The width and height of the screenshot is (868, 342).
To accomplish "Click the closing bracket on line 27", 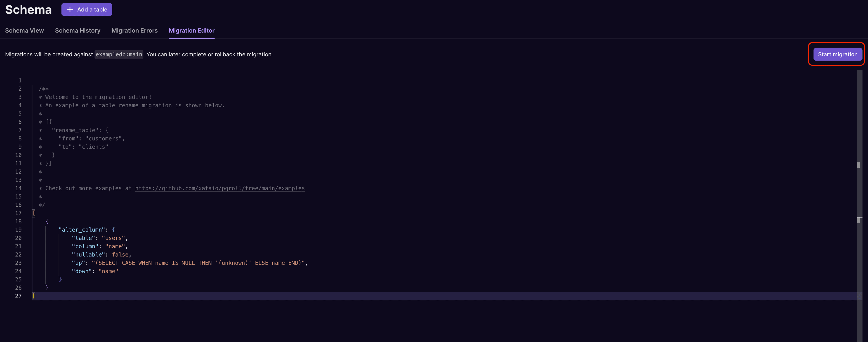I will click(x=33, y=296).
